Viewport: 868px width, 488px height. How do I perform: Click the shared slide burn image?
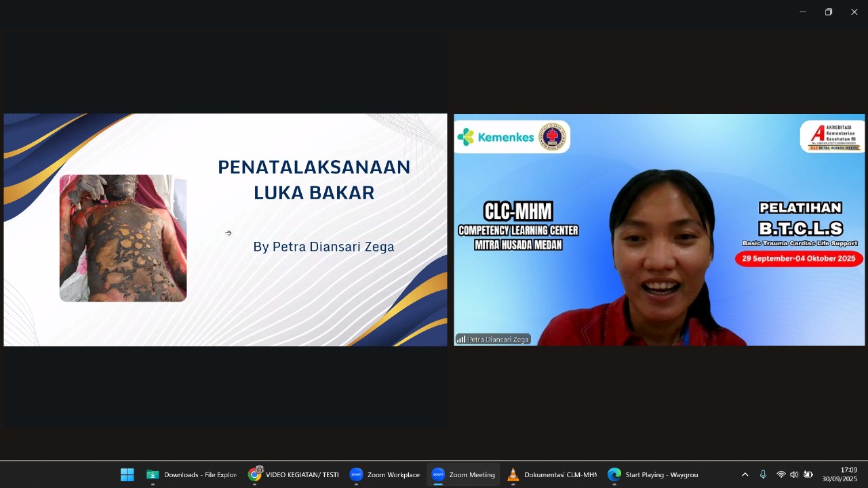(x=123, y=238)
